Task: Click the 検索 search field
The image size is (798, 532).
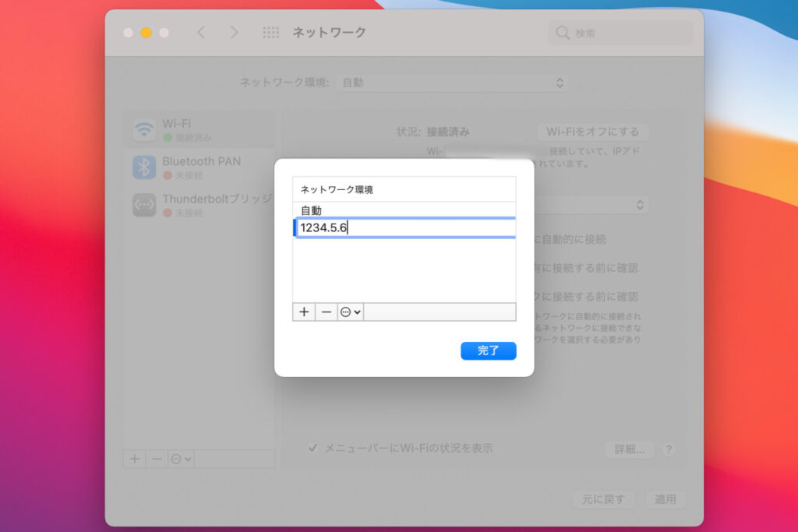Action: (620, 33)
